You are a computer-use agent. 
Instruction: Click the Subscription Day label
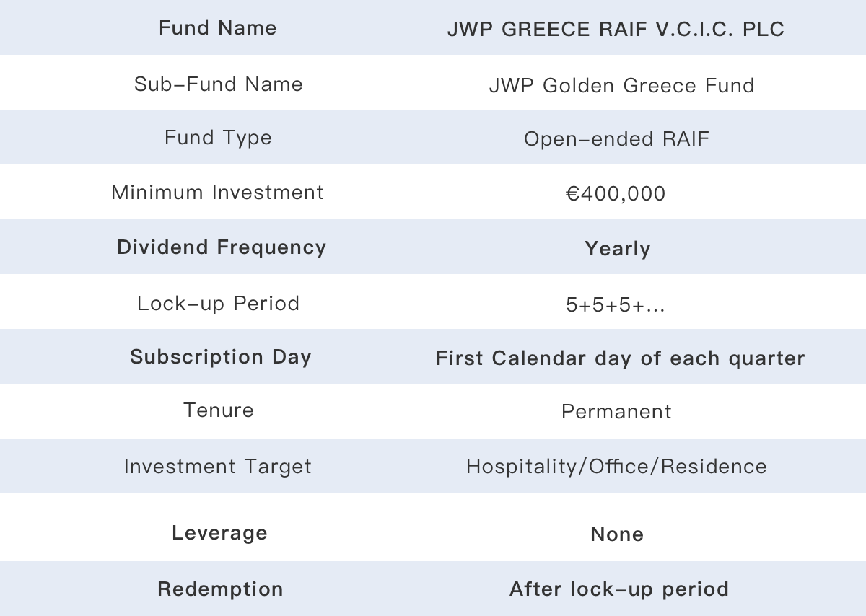(x=221, y=357)
